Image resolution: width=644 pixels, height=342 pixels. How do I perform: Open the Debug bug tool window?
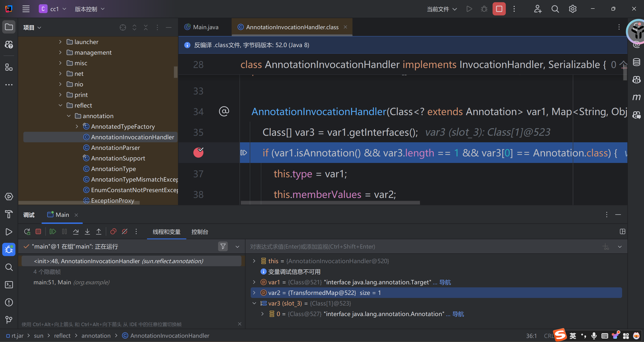[x=9, y=250]
